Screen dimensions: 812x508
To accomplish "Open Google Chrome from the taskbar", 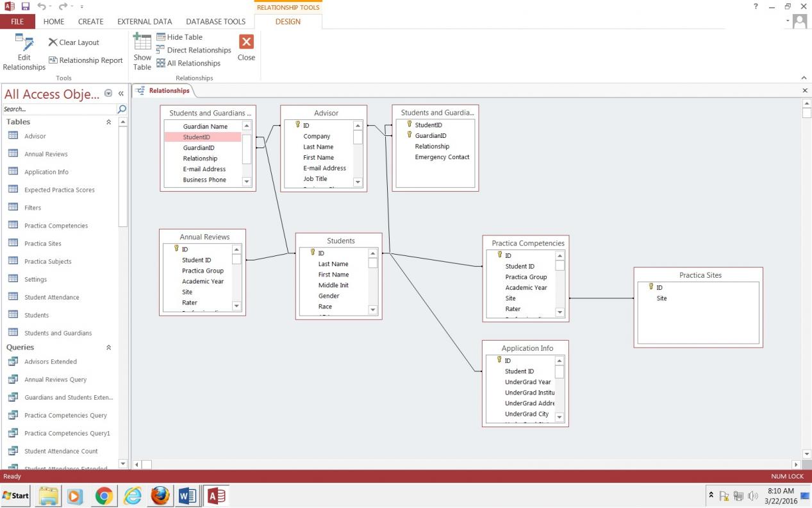I will [x=104, y=496].
